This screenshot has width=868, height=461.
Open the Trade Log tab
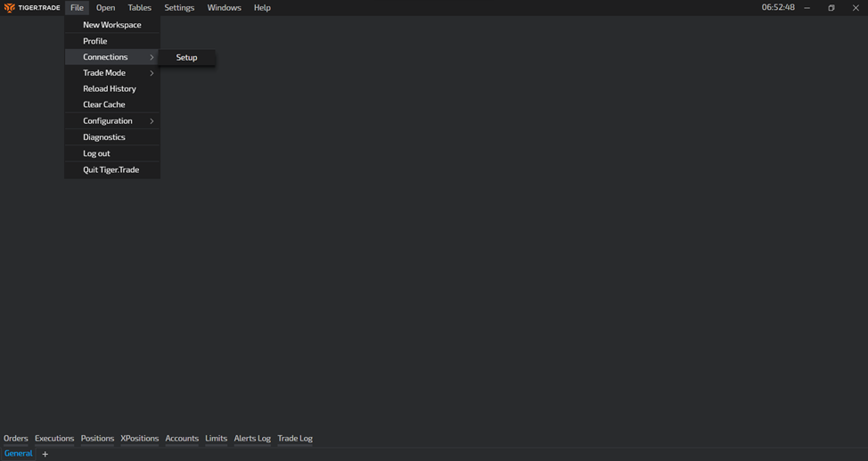click(295, 439)
